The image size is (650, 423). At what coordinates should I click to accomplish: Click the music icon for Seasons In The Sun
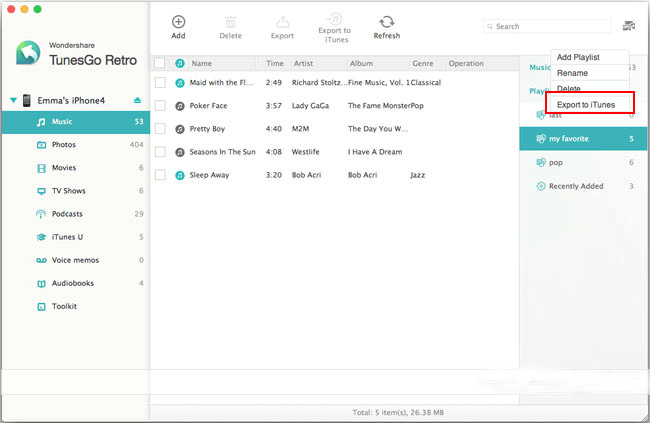click(x=179, y=152)
